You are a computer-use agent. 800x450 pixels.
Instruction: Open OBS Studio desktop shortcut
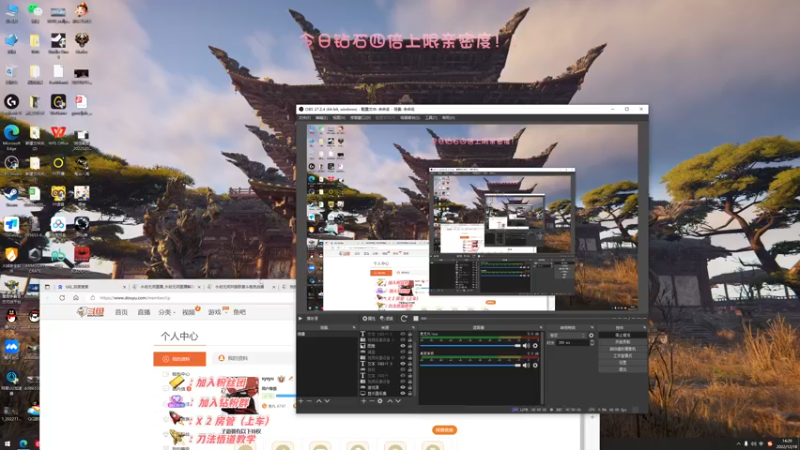11,163
